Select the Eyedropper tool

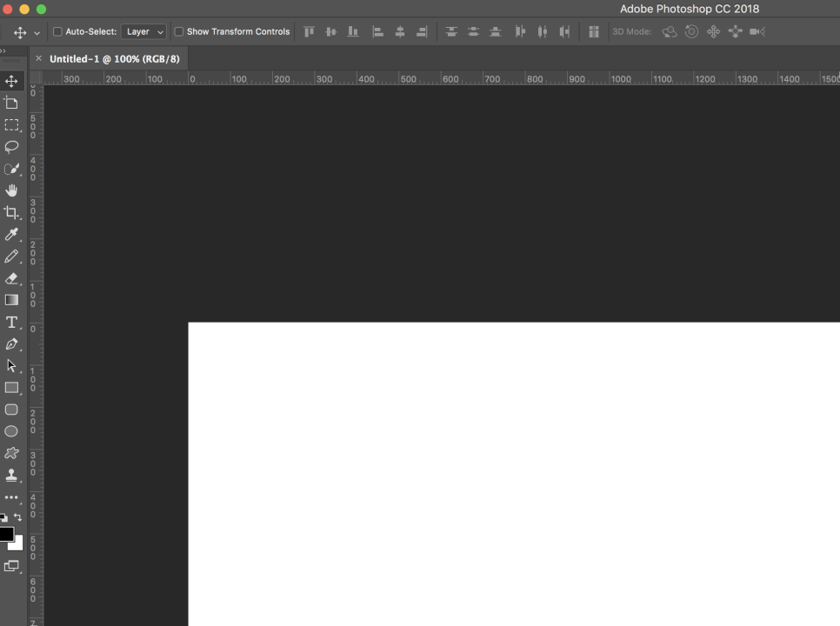(x=11, y=234)
